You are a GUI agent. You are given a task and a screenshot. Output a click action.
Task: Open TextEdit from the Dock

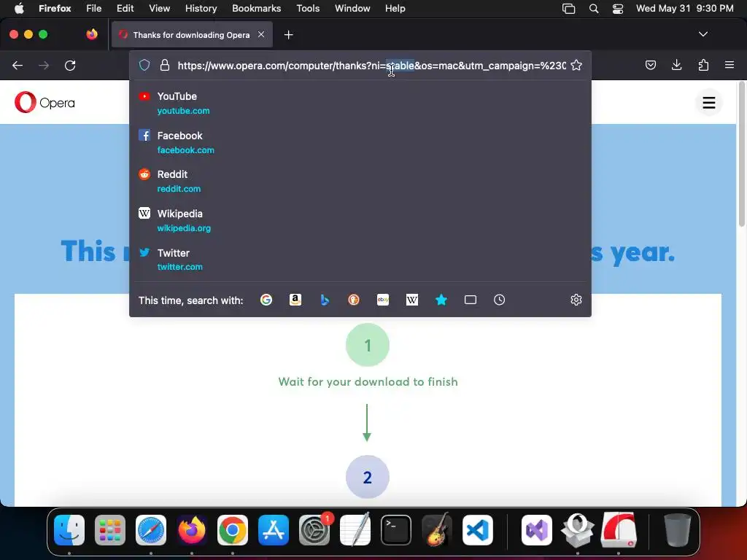pyautogui.click(x=355, y=530)
